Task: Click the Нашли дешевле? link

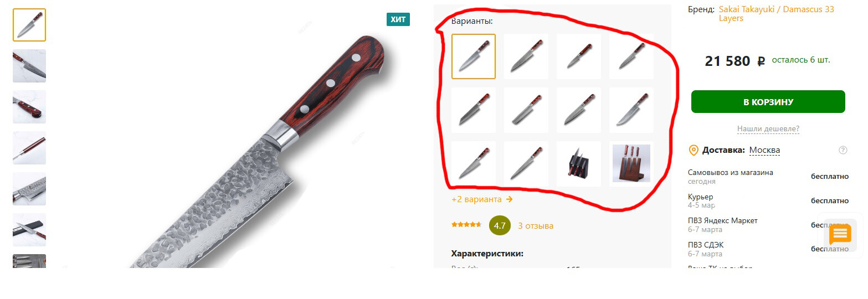Action: coord(768,129)
